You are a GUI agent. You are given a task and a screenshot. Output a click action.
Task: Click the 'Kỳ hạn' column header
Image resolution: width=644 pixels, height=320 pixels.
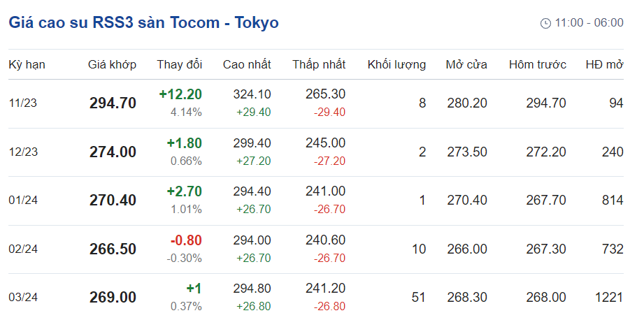tap(27, 65)
